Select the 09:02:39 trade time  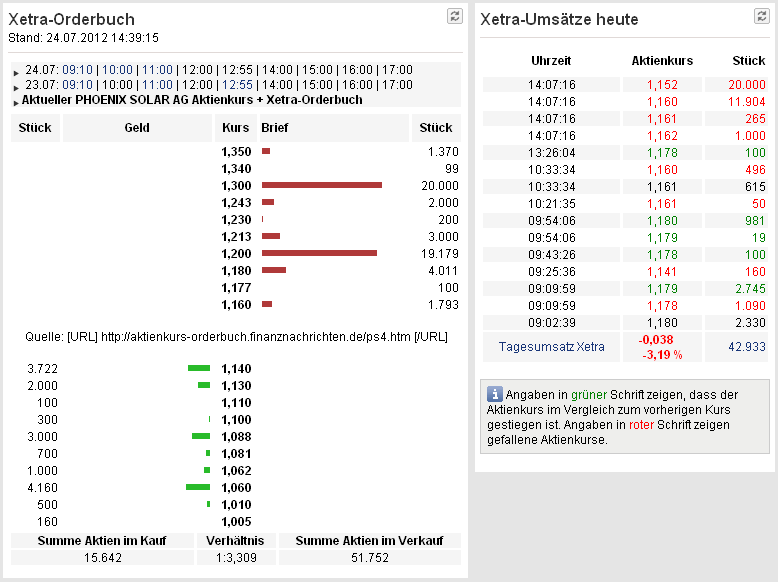[552, 323]
